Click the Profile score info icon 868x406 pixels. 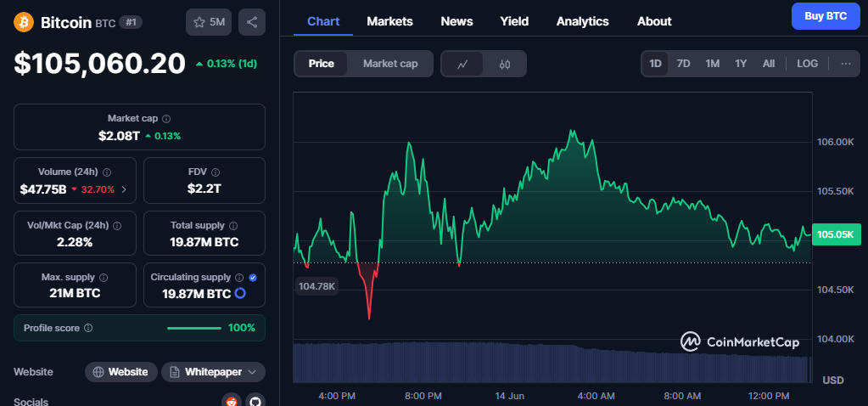click(88, 328)
